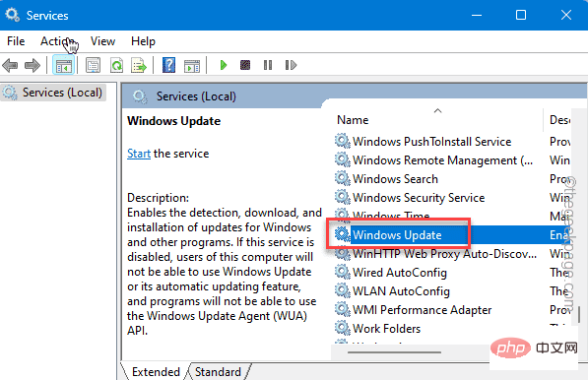Select WMI Performance Adapter service
588x380 pixels.
453,310
